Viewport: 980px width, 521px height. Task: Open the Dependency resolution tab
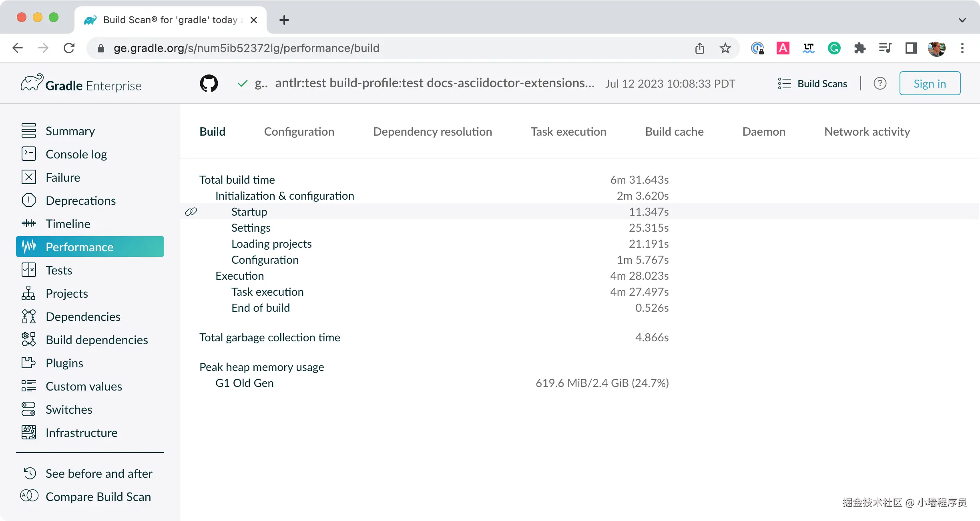pos(432,132)
